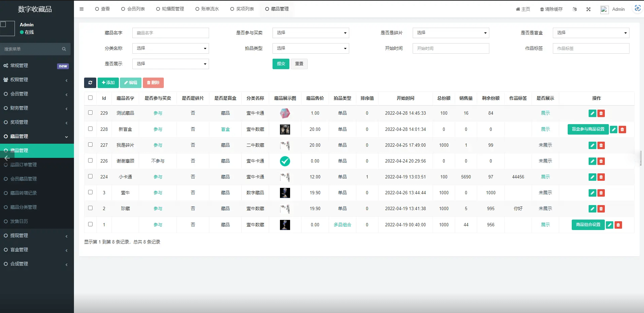Screen dimensions: 644x313
Task: Switch to the 会员列表 tab
Action: (133, 9)
